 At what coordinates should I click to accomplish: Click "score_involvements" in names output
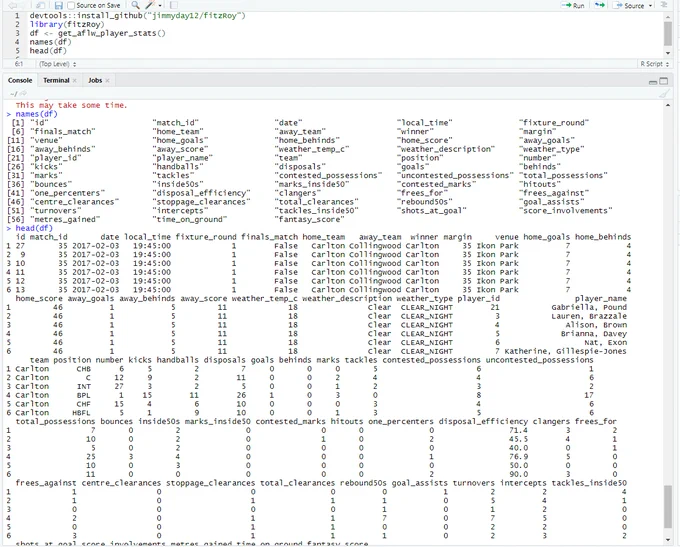[566, 210]
